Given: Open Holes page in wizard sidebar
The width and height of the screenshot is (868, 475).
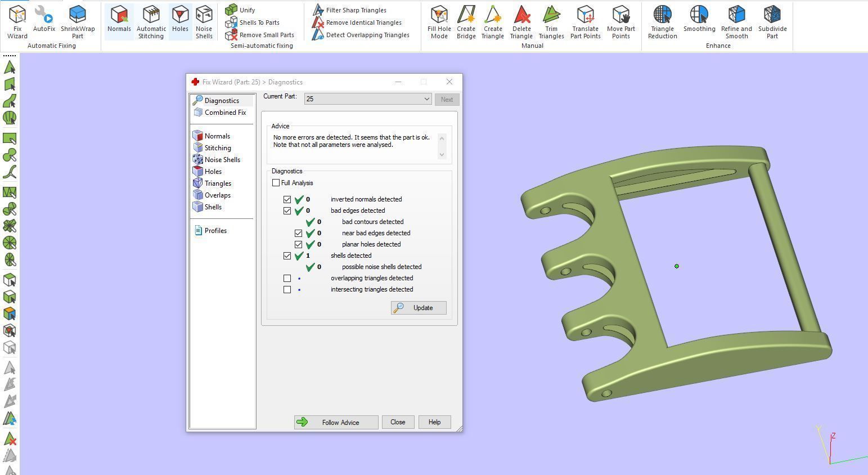Looking at the screenshot, I should [213, 172].
